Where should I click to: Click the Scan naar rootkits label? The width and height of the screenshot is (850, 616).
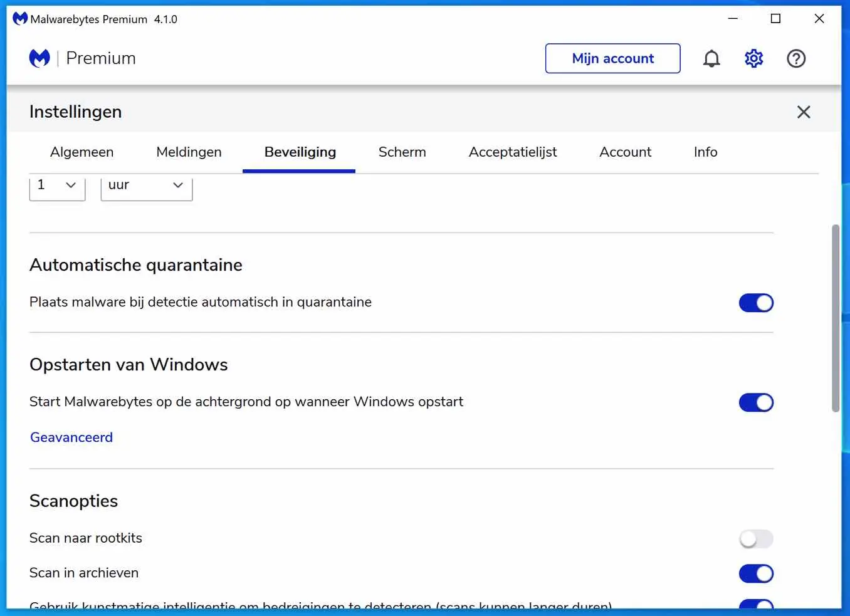[x=86, y=538]
